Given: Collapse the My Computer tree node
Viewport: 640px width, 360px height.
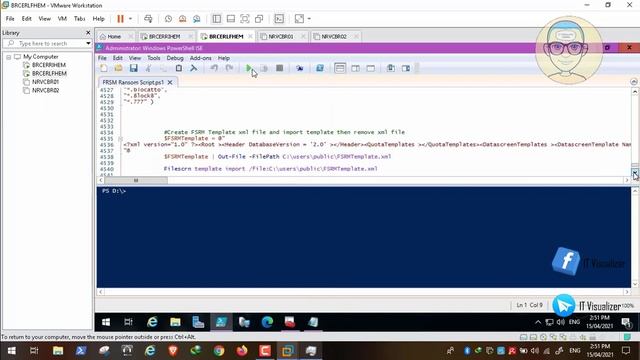Looking at the screenshot, I should point(8,57).
